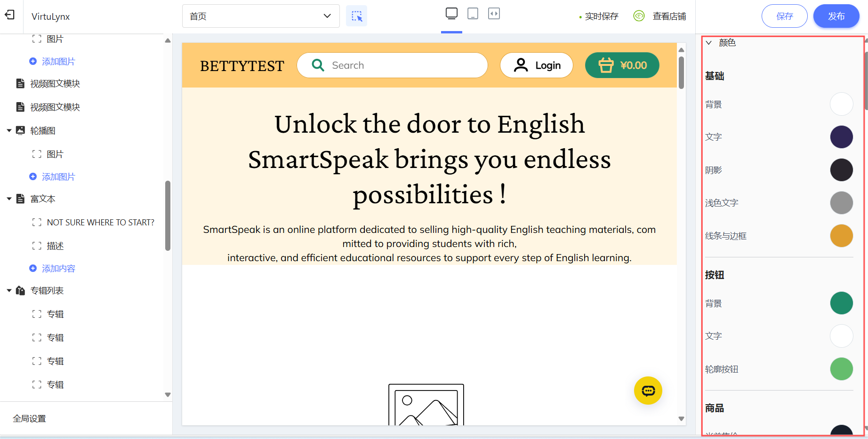Change the 按钮 背景 green color swatch
The image size is (868, 439).
841,303
